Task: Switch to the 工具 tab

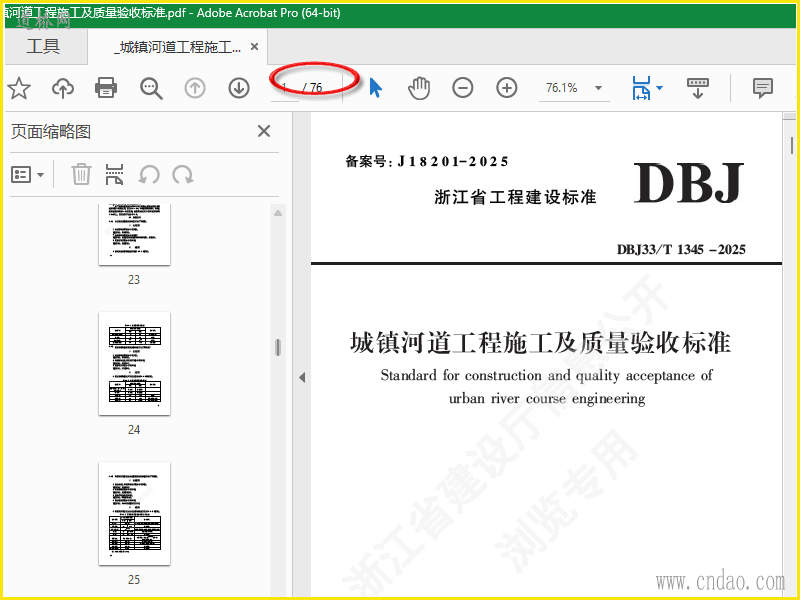Action: pos(43,46)
